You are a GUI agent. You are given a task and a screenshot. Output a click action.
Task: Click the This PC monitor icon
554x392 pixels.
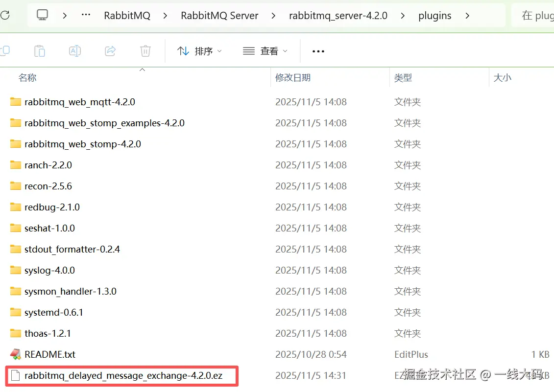42,15
